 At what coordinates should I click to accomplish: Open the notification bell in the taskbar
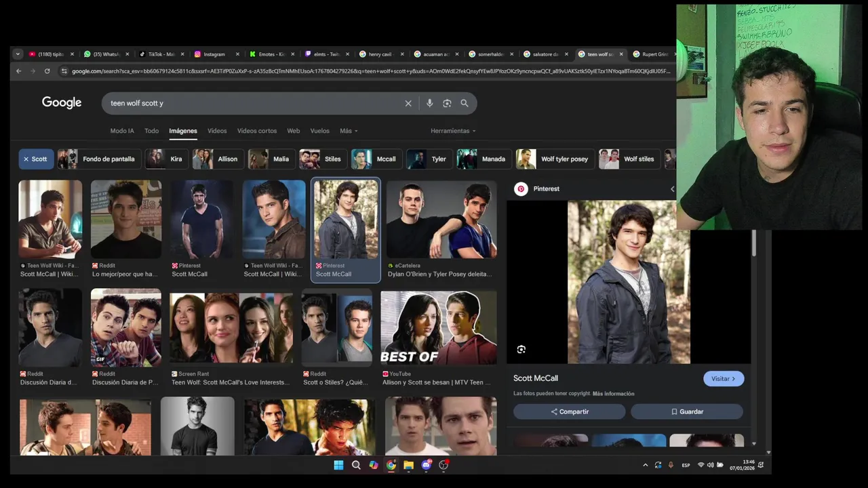(761, 465)
